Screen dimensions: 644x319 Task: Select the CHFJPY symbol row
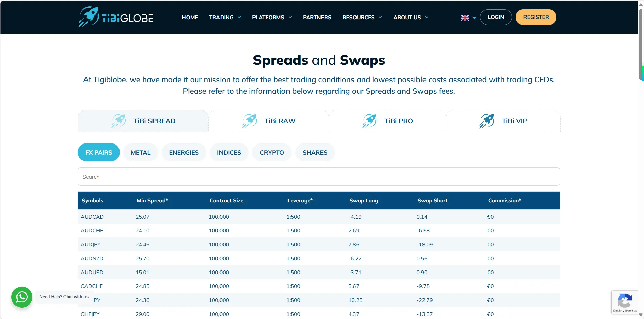point(319,314)
